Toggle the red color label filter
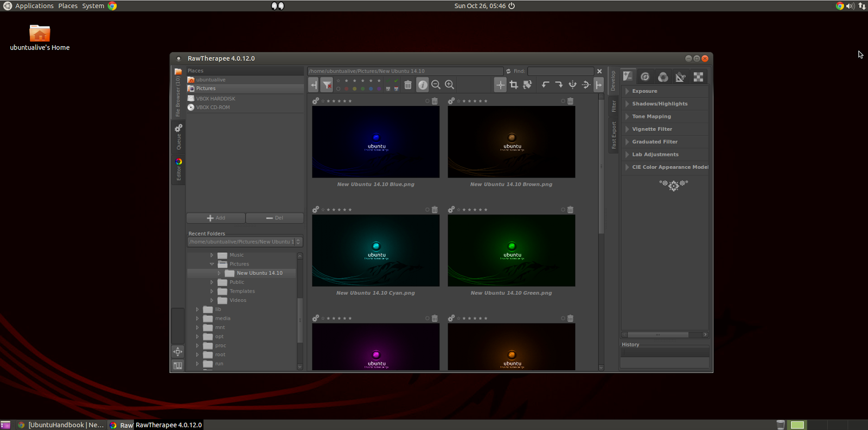The image size is (868, 430). 347,89
